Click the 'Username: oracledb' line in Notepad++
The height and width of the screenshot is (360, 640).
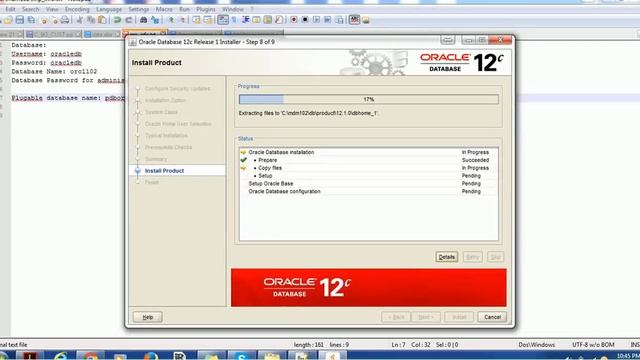click(x=47, y=54)
